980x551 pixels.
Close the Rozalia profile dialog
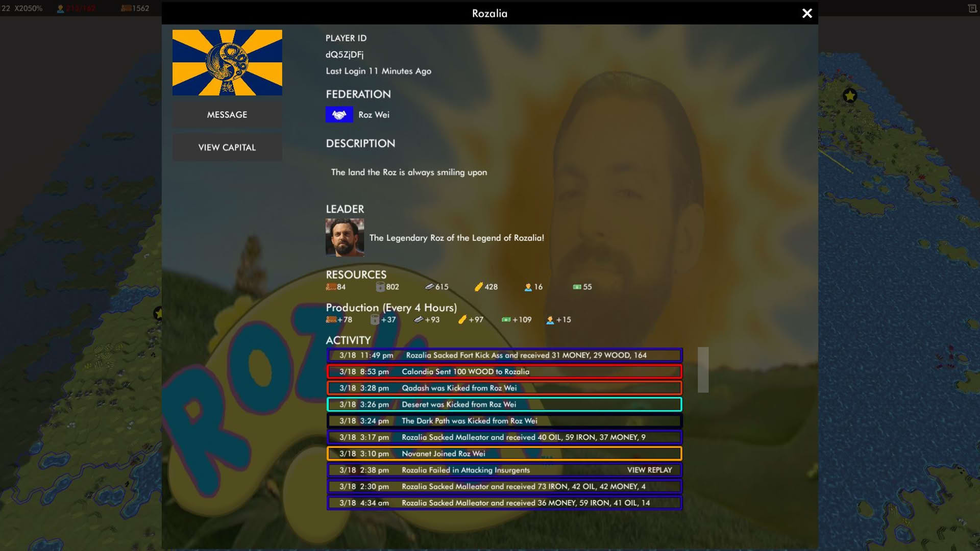(x=807, y=13)
